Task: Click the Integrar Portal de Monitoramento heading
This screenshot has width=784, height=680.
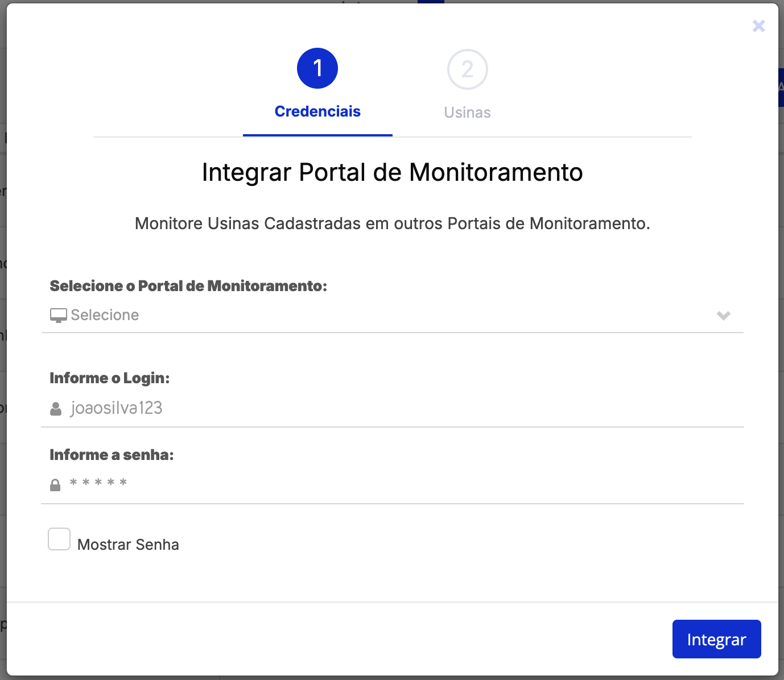Action: 392,172
